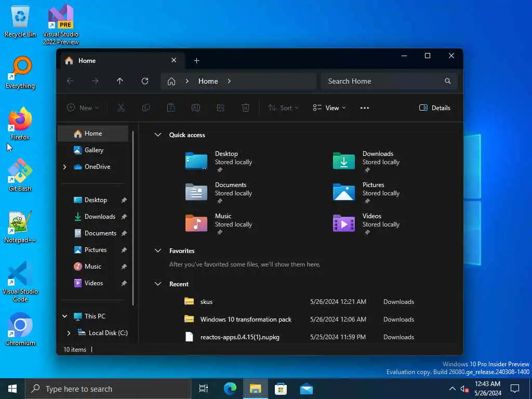The height and width of the screenshot is (399, 532).
Task: Click the chevron after Home breadcrumb
Action: coord(229,81)
